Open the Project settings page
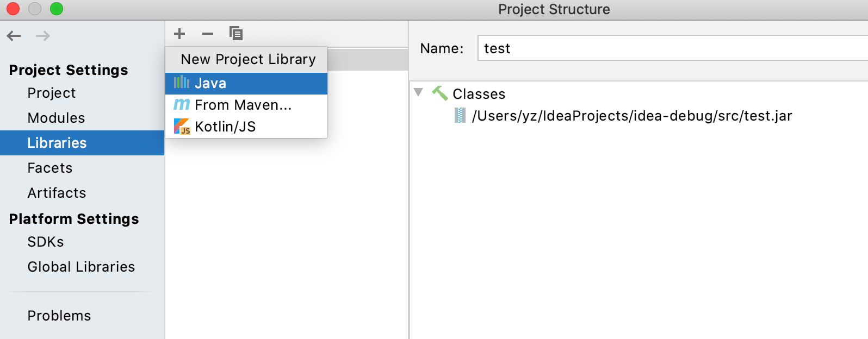This screenshot has width=868, height=339. point(52,93)
